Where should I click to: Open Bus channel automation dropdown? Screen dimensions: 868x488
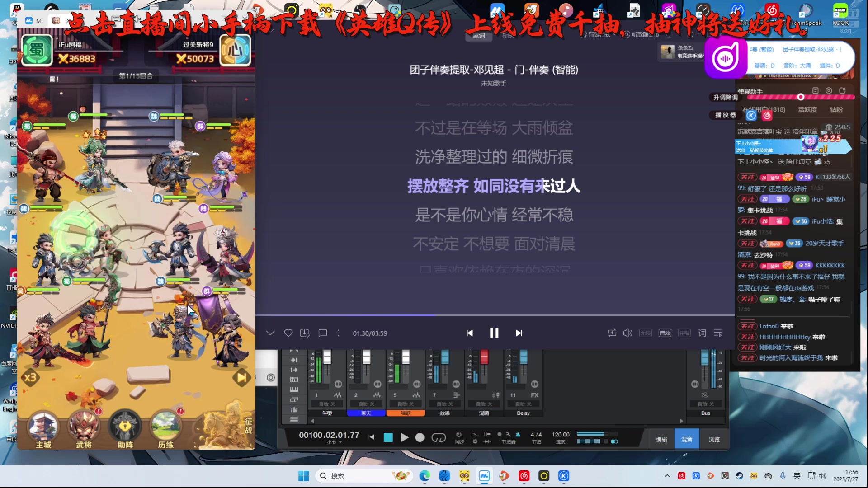705,404
